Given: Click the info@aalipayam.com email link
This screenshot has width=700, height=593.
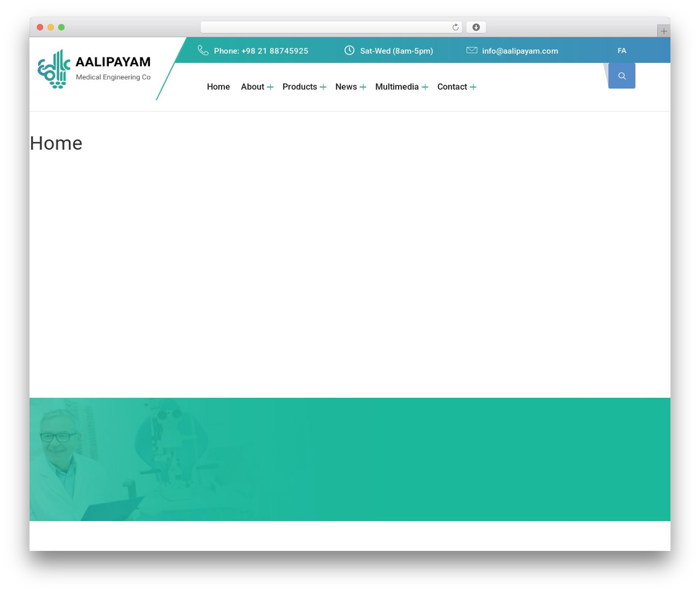Looking at the screenshot, I should point(520,51).
